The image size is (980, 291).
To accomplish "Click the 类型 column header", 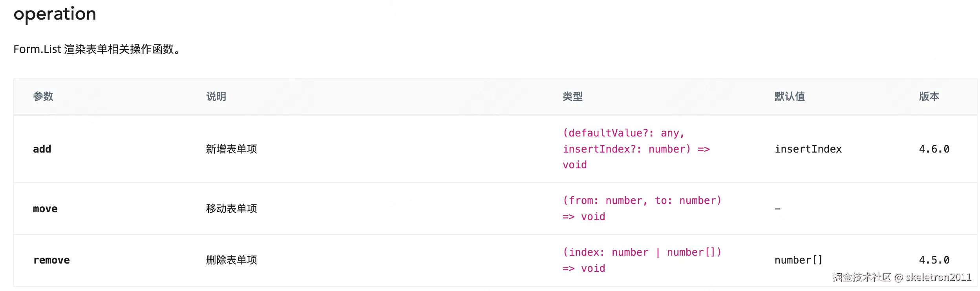I will pyautogui.click(x=572, y=96).
